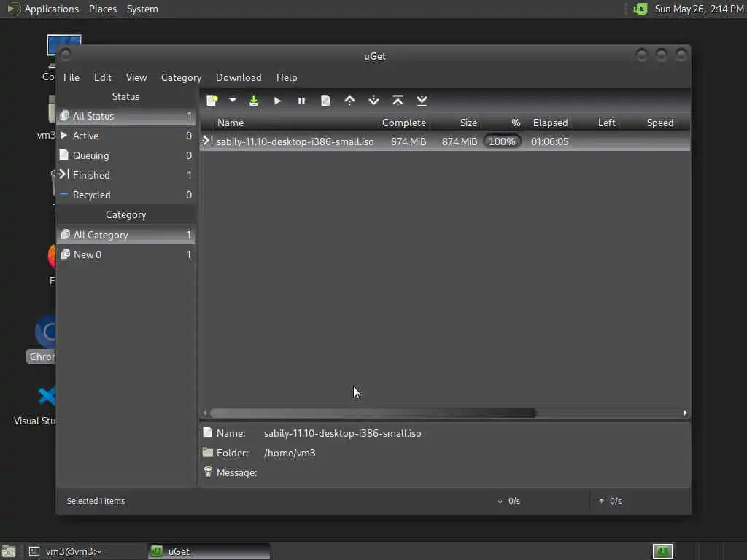
Task: Click the 100% progress bar
Action: point(502,141)
